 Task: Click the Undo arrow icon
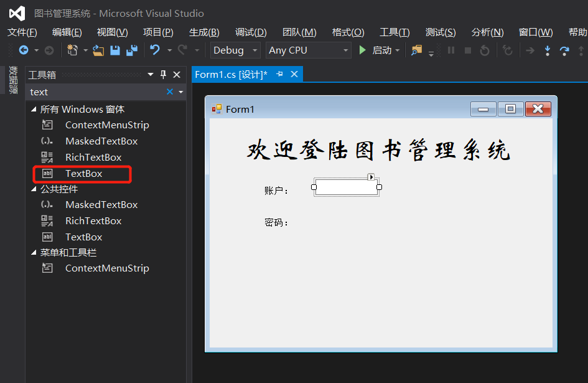point(155,50)
